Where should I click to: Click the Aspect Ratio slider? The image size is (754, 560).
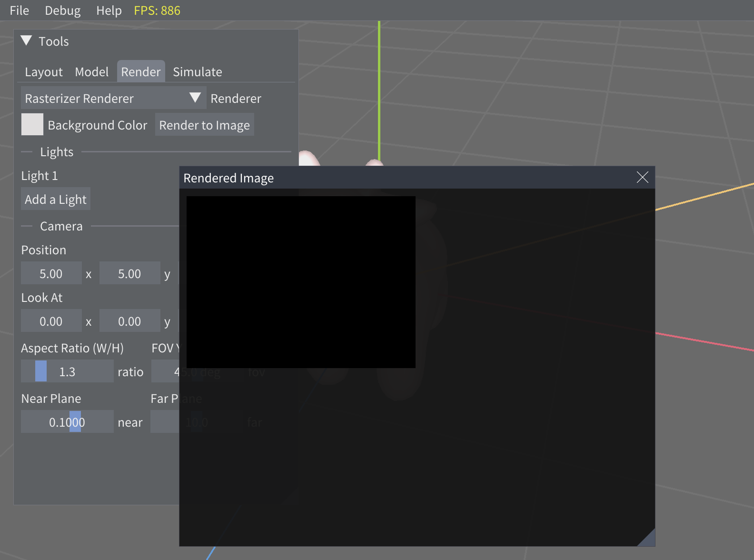click(x=67, y=371)
